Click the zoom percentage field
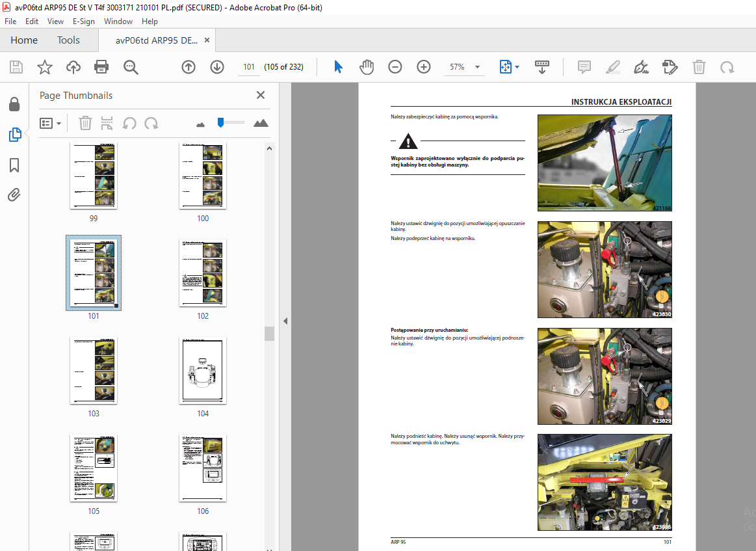Image resolution: width=756 pixels, height=551 pixels. click(457, 67)
